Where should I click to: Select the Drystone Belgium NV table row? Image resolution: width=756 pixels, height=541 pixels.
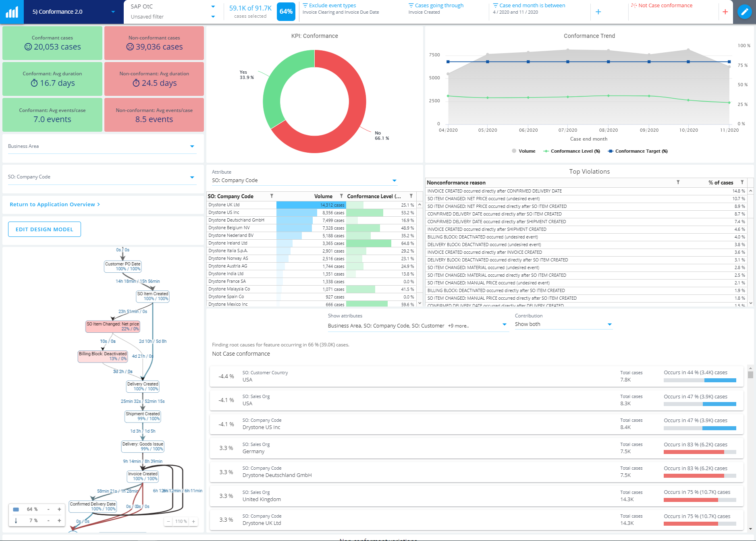(x=311, y=228)
